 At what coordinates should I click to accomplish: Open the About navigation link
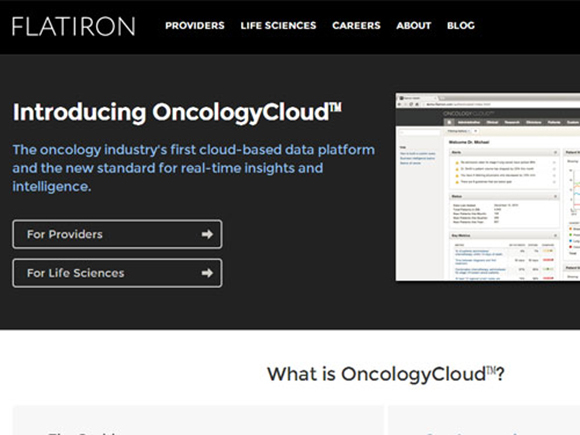click(x=414, y=26)
